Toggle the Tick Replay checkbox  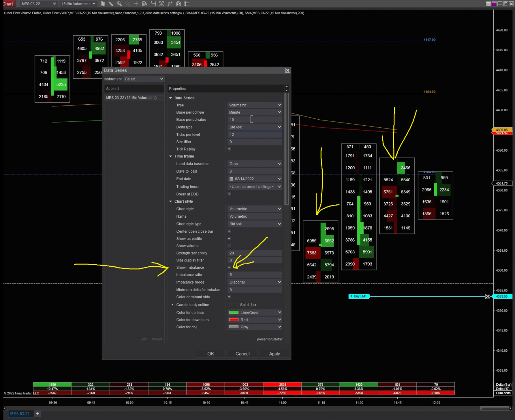pos(229,149)
